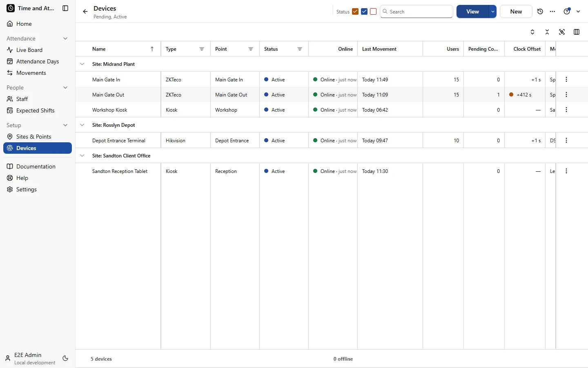Click the help circle icon in header
This screenshot has height=368, width=588.
567,11
